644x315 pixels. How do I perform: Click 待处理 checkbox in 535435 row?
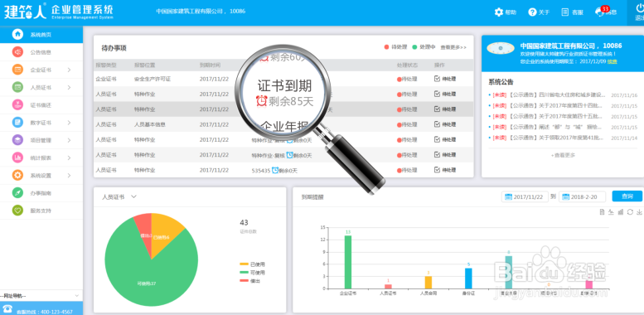click(x=437, y=170)
